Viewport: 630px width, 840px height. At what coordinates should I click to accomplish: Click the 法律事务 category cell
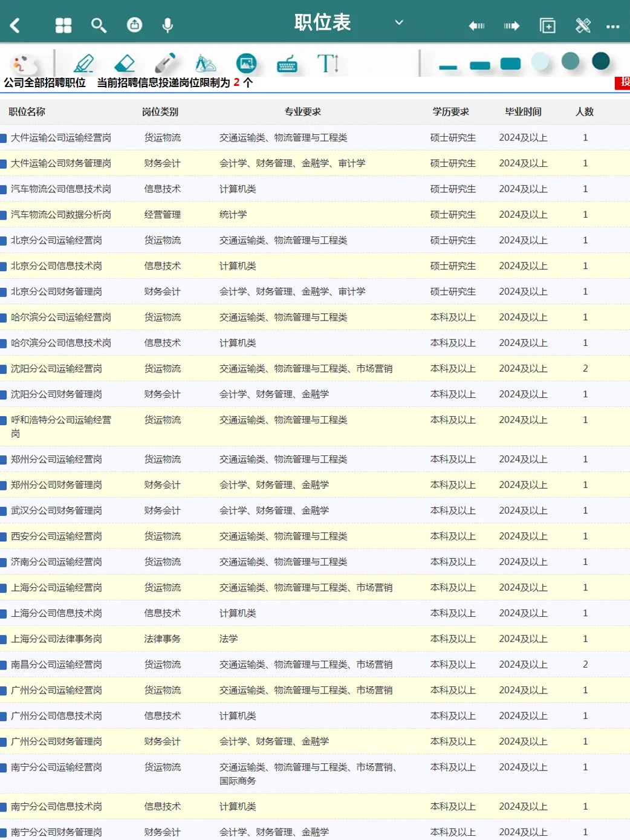pyautogui.click(x=163, y=639)
